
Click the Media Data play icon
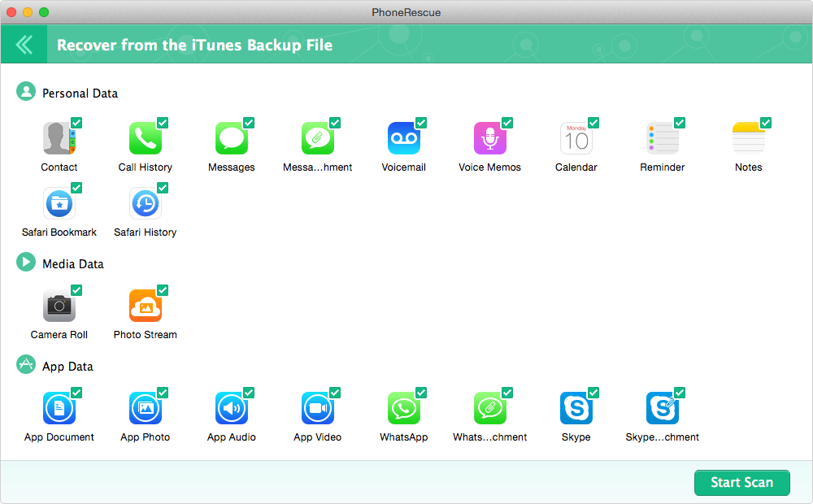pos(26,263)
